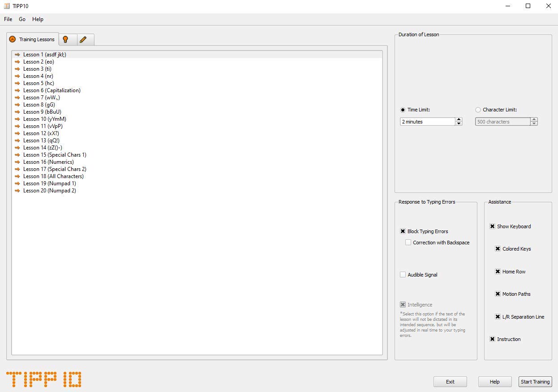Select Lesson 9 (bBuU)

tap(197, 112)
